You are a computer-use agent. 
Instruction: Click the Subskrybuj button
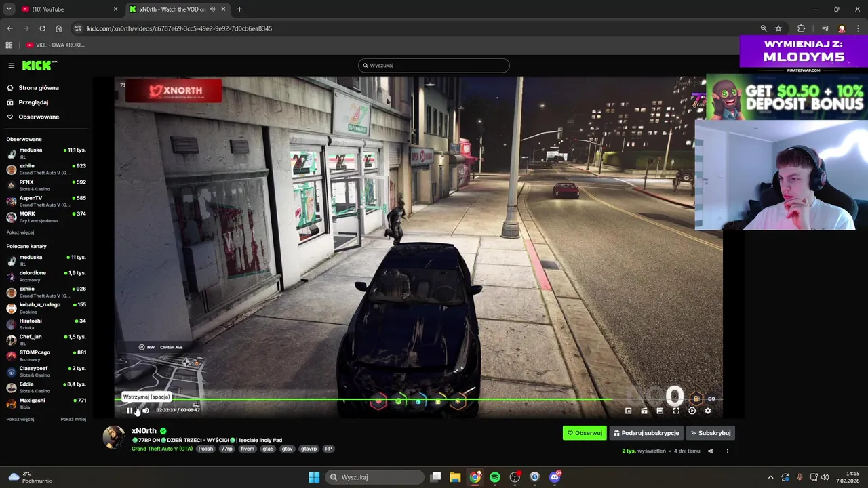711,433
